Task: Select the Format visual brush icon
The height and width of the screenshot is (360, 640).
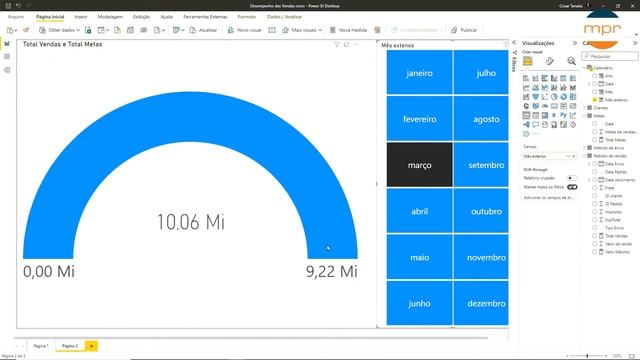Action: coord(549,61)
